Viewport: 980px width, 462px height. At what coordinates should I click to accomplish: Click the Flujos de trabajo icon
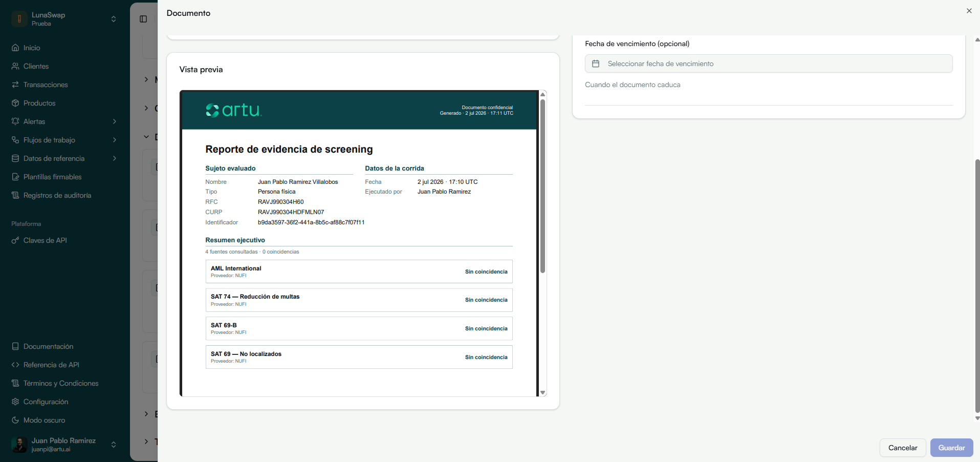click(x=15, y=140)
